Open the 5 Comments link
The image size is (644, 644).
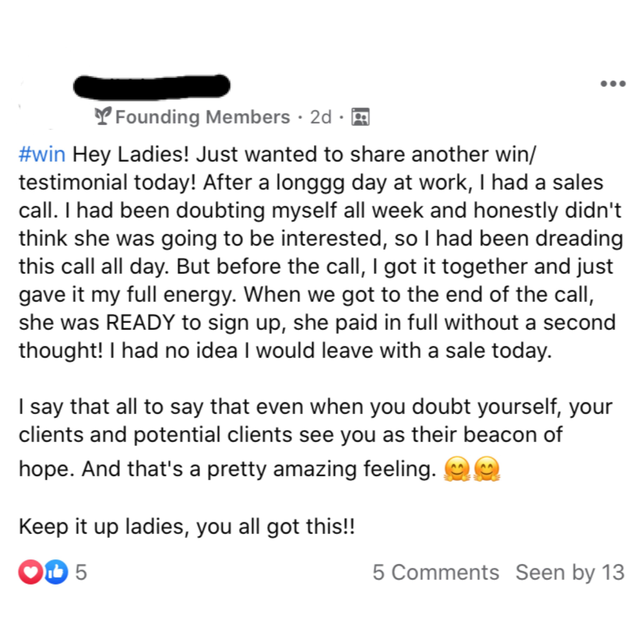pos(436,572)
